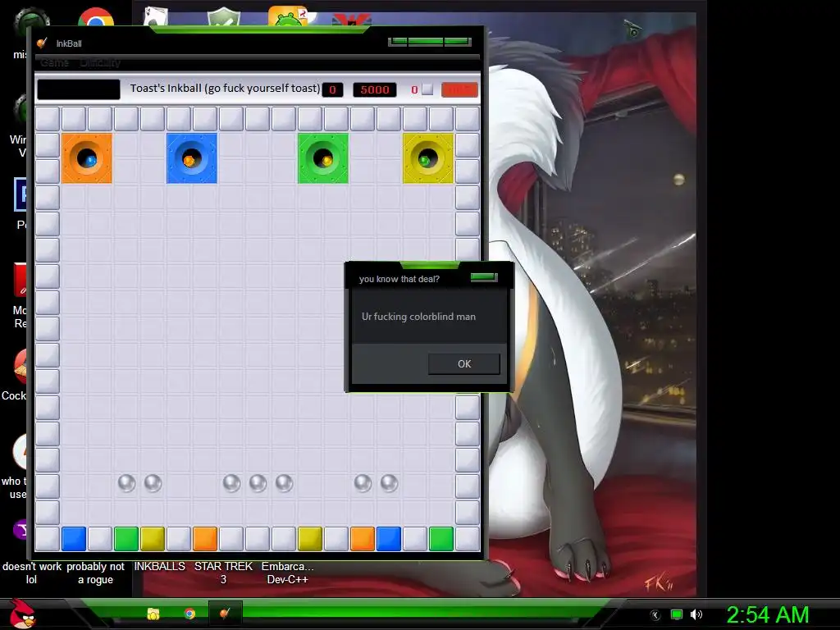Click OK in the colorblind dialog
The image size is (840, 630).
[x=464, y=363]
